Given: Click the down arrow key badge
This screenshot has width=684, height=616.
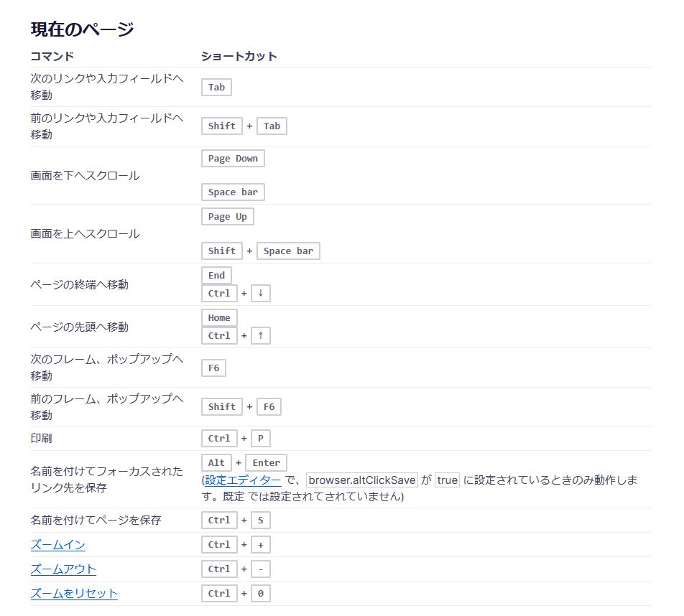Looking at the screenshot, I should click(261, 294).
